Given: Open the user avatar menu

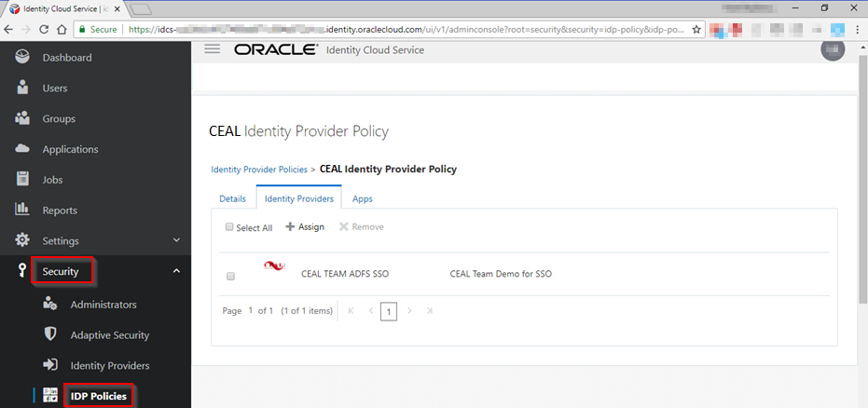Looking at the screenshot, I should [x=832, y=49].
